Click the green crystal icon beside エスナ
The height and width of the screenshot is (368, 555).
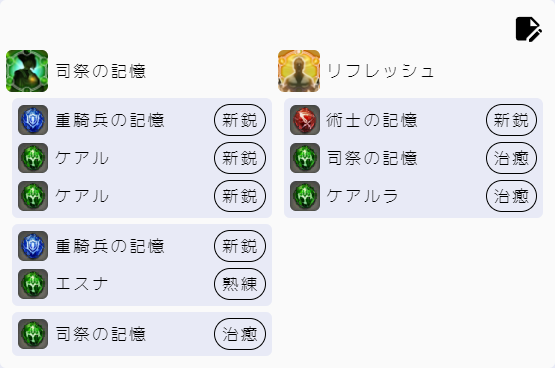coord(33,284)
